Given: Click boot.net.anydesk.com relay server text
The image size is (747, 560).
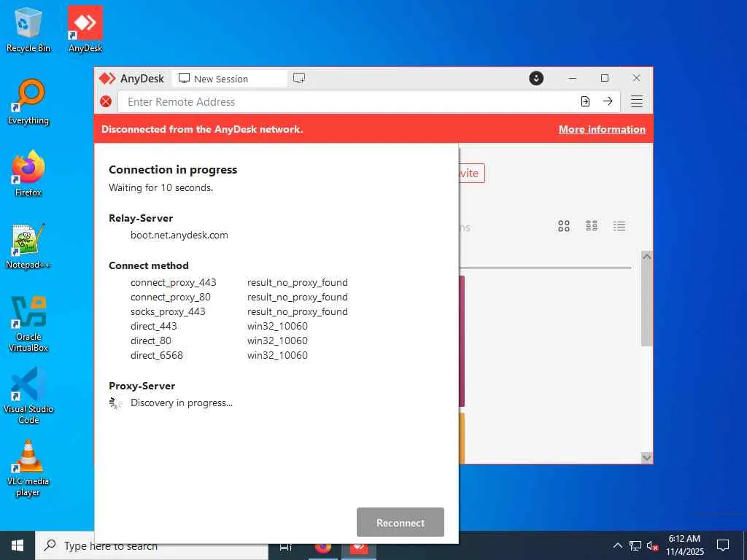Looking at the screenshot, I should coord(179,236).
